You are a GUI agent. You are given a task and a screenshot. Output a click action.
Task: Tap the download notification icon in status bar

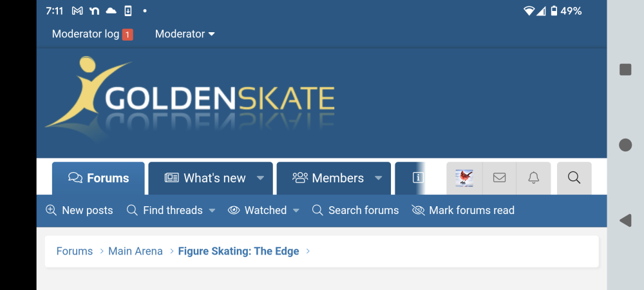pos(128,11)
